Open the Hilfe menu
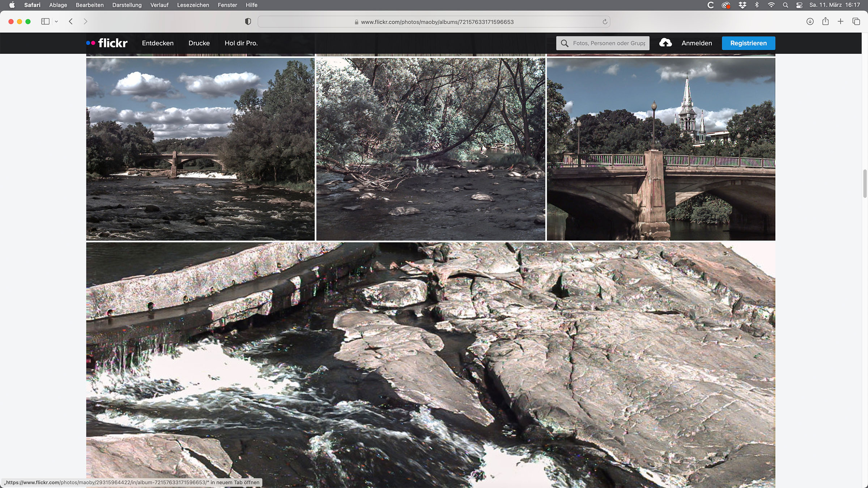 point(252,5)
